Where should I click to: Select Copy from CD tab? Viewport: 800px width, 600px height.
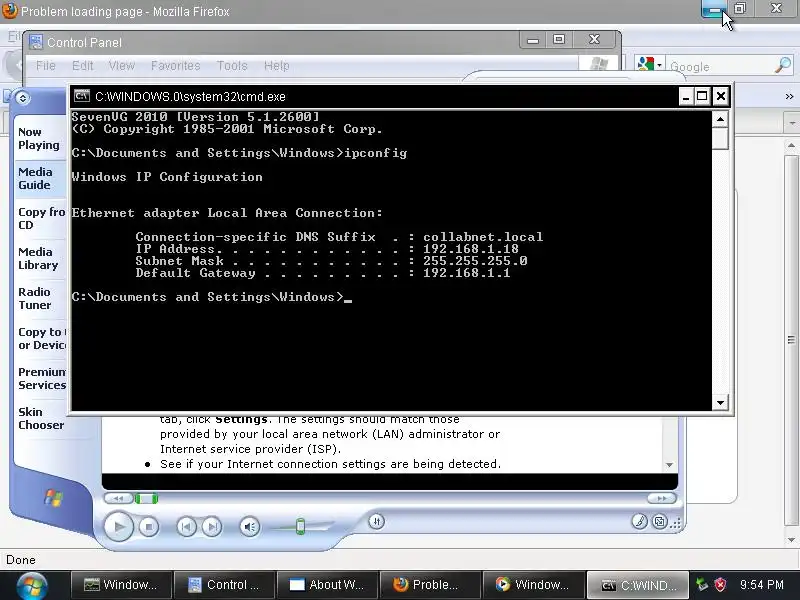[x=41, y=218]
